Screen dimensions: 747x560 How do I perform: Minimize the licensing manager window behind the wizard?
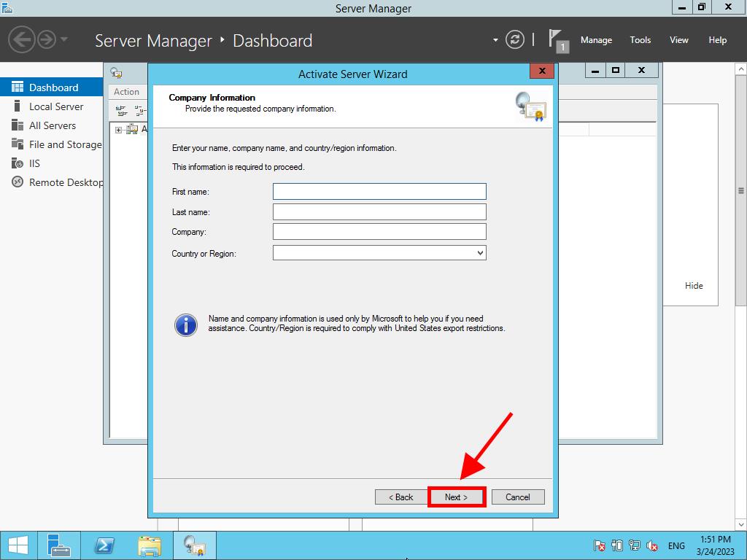595,71
